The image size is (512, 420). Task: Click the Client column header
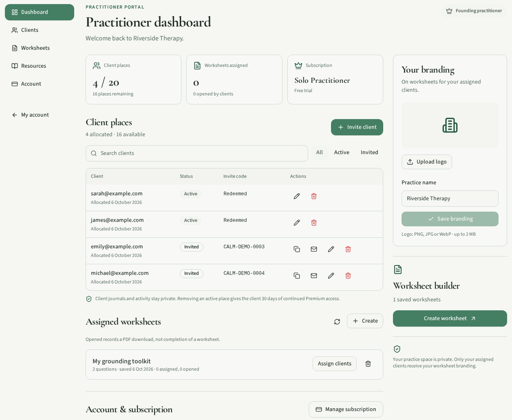[97, 176]
